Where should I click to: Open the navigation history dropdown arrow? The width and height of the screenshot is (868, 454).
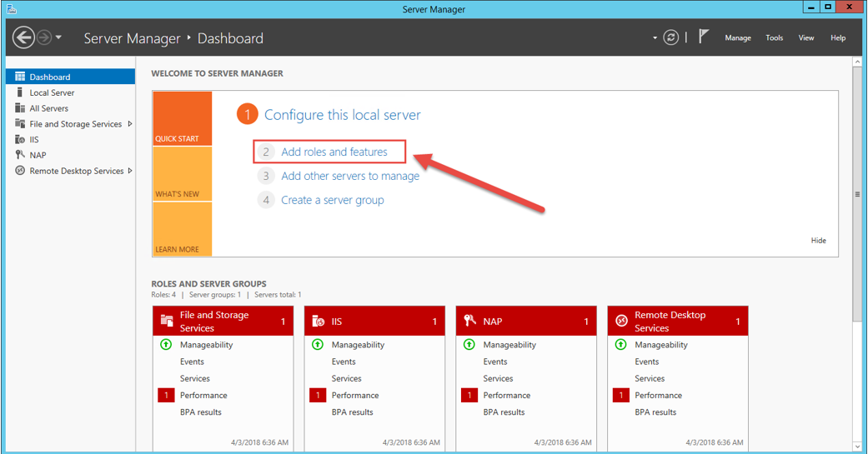click(58, 37)
